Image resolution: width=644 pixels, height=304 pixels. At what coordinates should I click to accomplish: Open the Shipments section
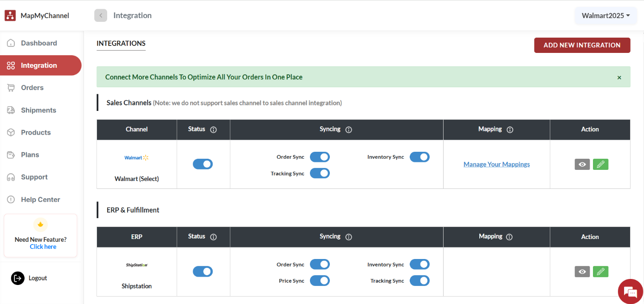coord(38,110)
